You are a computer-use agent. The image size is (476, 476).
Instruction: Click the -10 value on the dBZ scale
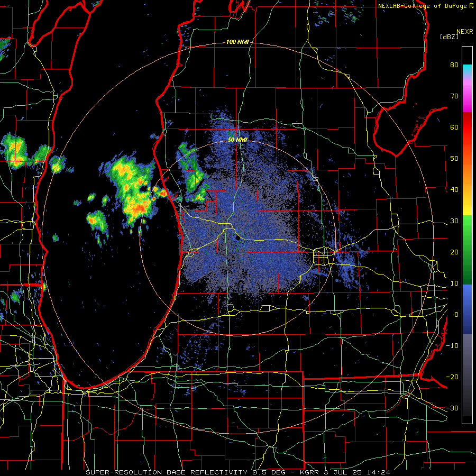(452, 345)
